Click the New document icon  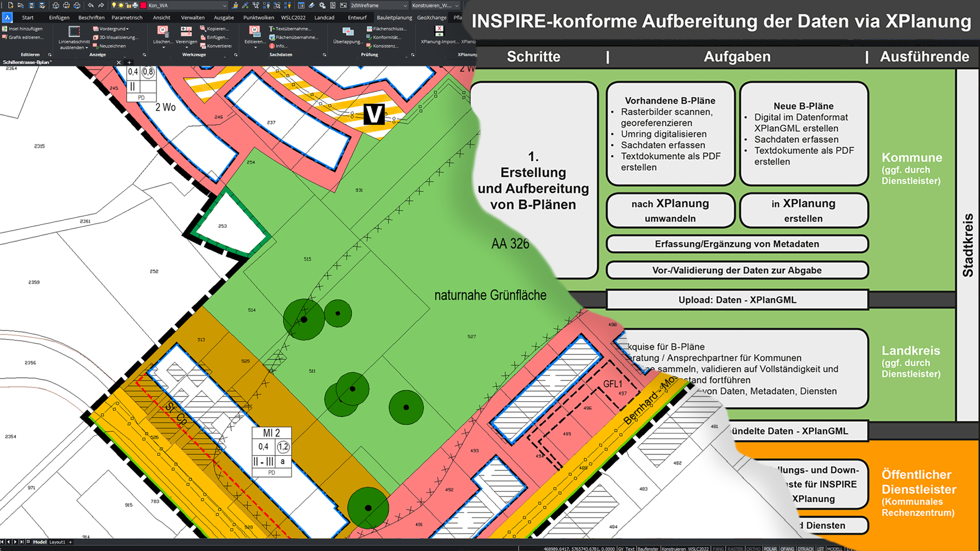pyautogui.click(x=10, y=6)
